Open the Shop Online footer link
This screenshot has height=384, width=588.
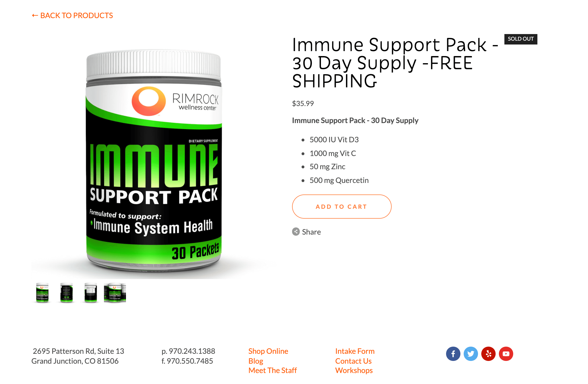click(x=268, y=351)
